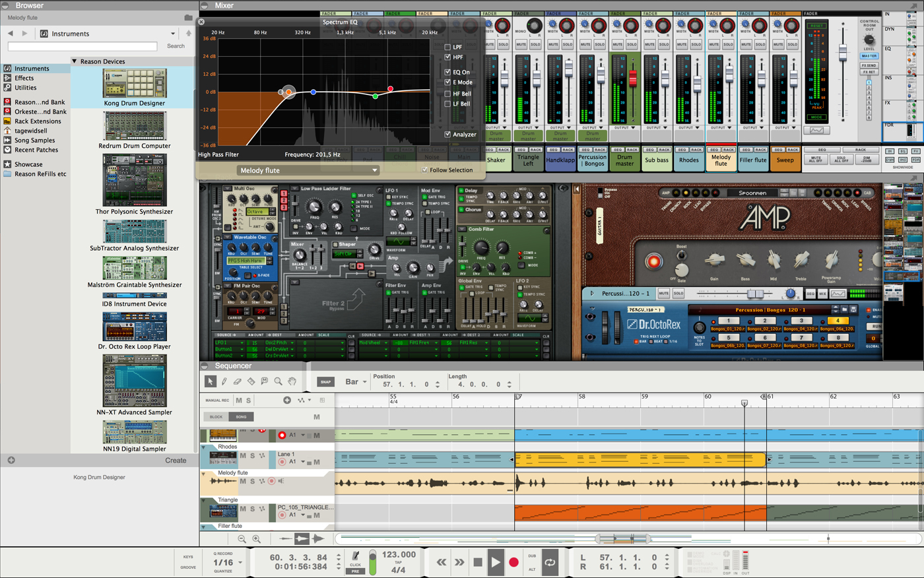
Task: Toggle the loop button in transport
Action: point(550,562)
